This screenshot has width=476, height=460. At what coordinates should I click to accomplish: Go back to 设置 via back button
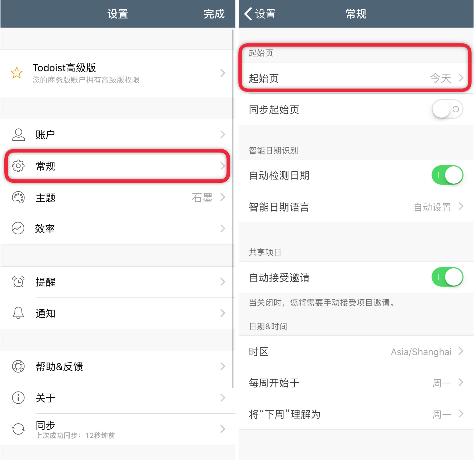[260, 14]
